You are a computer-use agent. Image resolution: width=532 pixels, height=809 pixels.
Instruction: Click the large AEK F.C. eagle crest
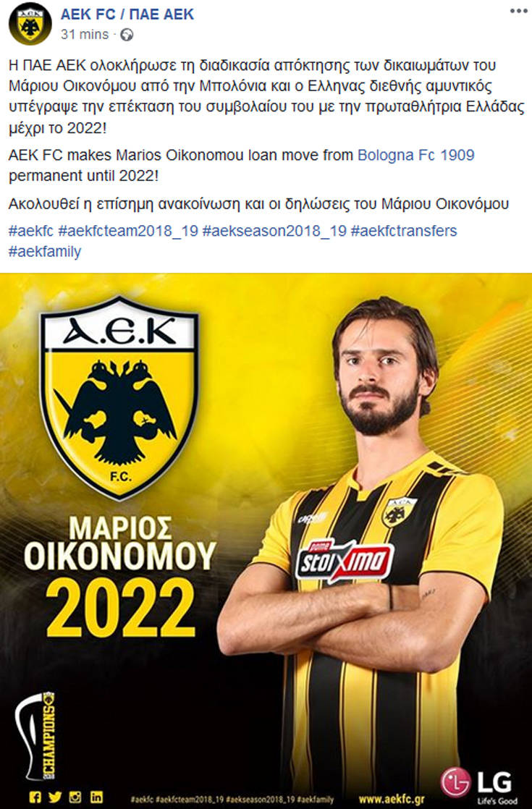119,398
